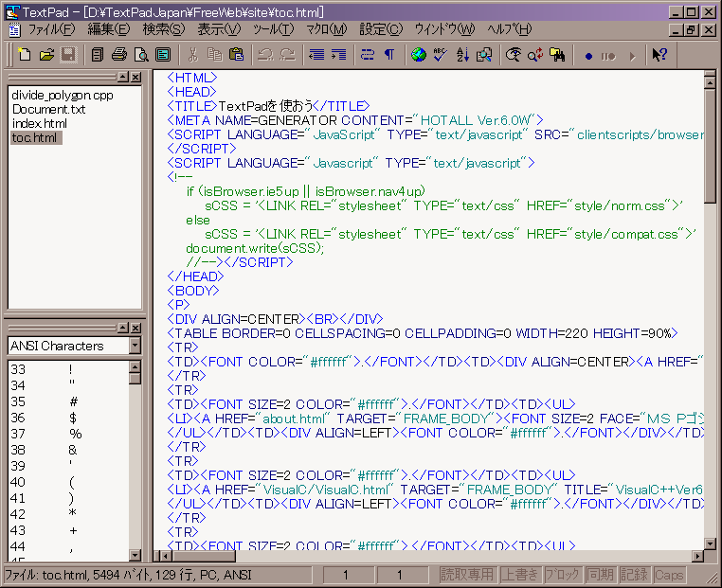Image resolution: width=722 pixels, height=588 pixels.
Task: Toggle 上書き overwrite mode in status bar
Action: coord(519,575)
